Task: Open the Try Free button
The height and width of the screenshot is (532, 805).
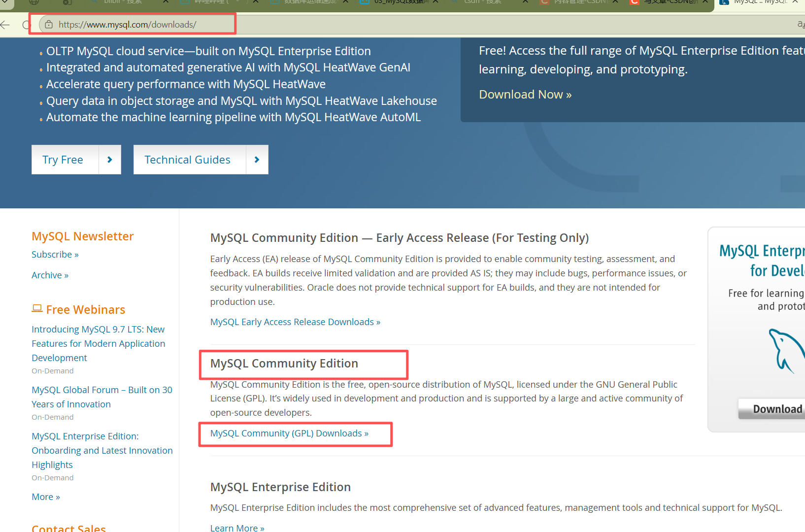Action: coord(76,160)
